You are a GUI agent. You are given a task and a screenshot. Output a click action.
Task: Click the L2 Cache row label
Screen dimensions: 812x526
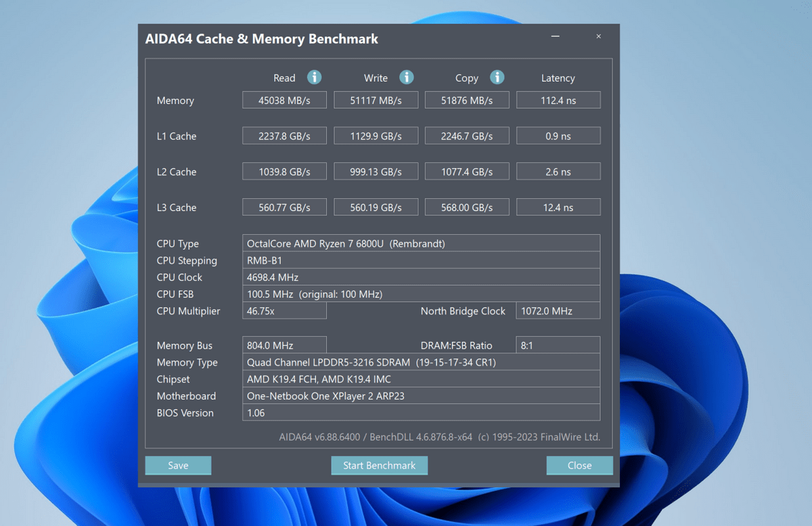(x=177, y=172)
